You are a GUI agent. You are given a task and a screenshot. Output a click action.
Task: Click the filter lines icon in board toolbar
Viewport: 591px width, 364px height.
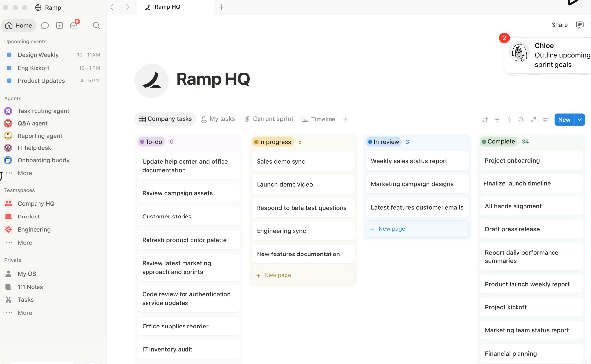point(497,120)
